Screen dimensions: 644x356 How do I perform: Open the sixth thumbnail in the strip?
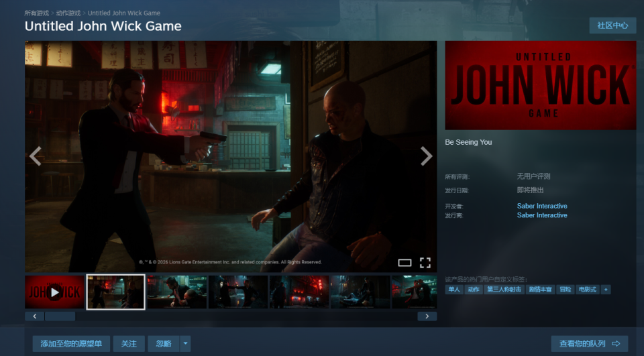point(360,292)
